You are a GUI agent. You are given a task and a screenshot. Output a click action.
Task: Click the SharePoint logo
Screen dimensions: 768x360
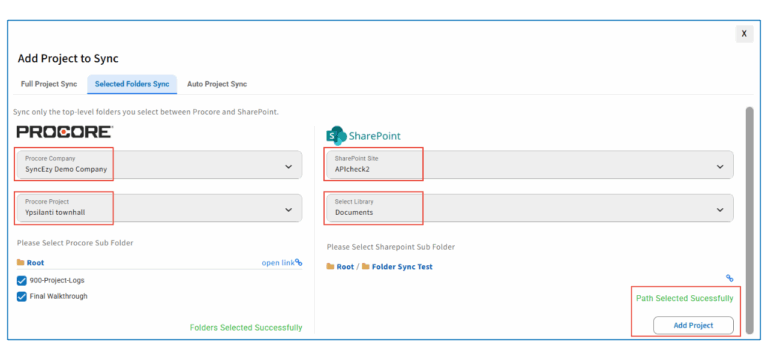(x=363, y=136)
